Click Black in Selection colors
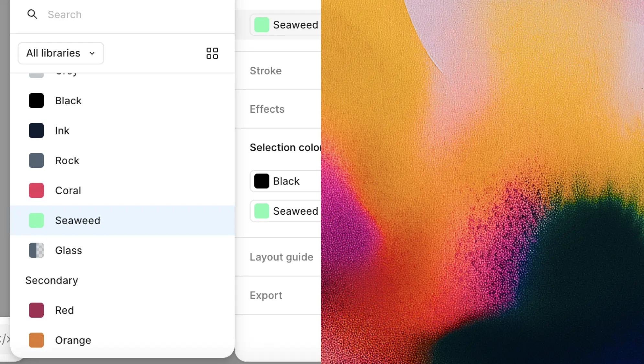The width and height of the screenshot is (644, 364). click(x=285, y=181)
